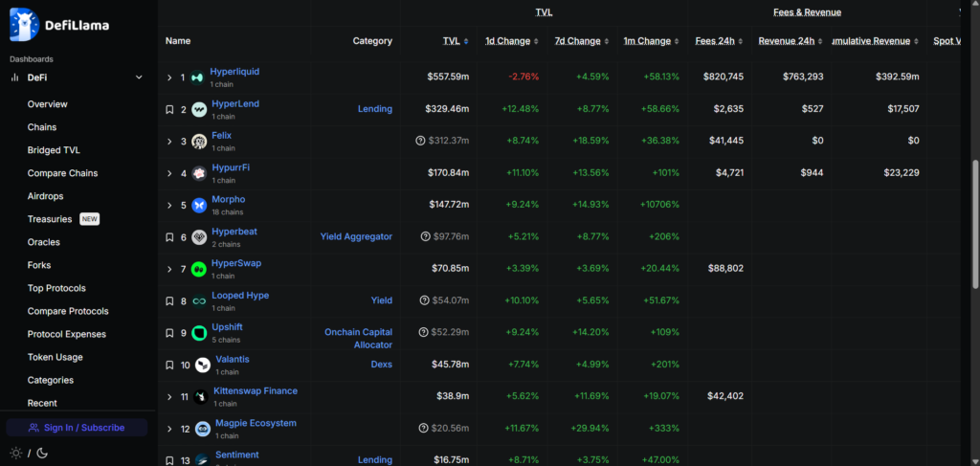The width and height of the screenshot is (980, 466).
Task: Switch to dark theme using moon icon
Action: click(42, 453)
